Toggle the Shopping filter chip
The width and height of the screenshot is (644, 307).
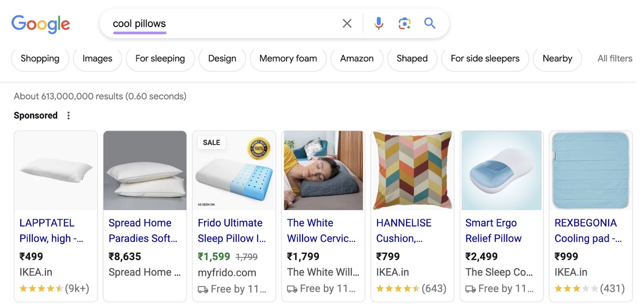[39, 58]
